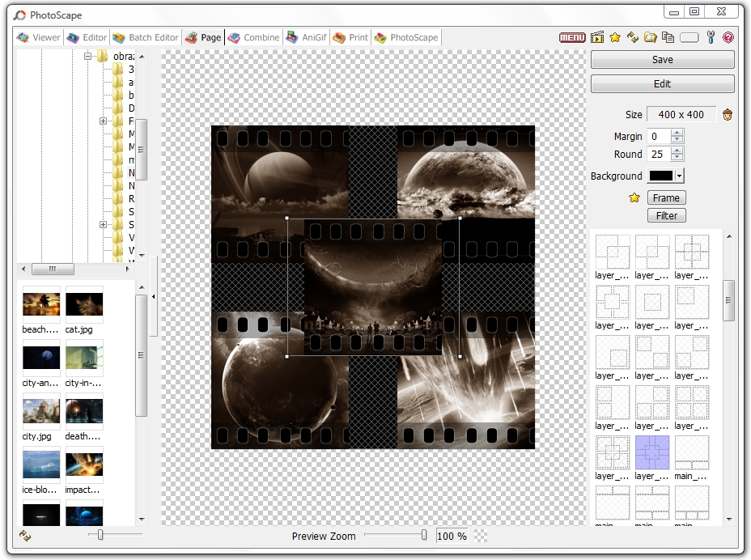Image resolution: width=751 pixels, height=560 pixels.
Task: Select the cat.jpg thumbnail
Action: [x=84, y=305]
